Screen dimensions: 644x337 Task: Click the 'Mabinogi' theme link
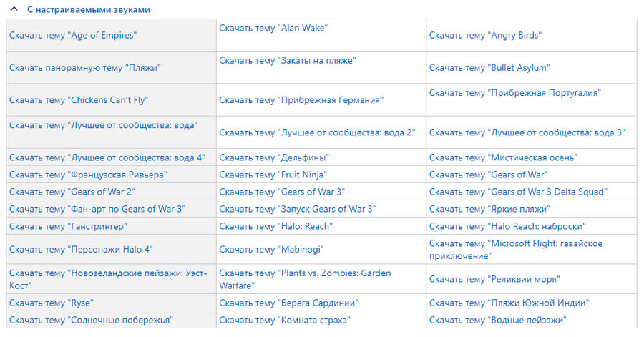pyautogui.click(x=271, y=250)
